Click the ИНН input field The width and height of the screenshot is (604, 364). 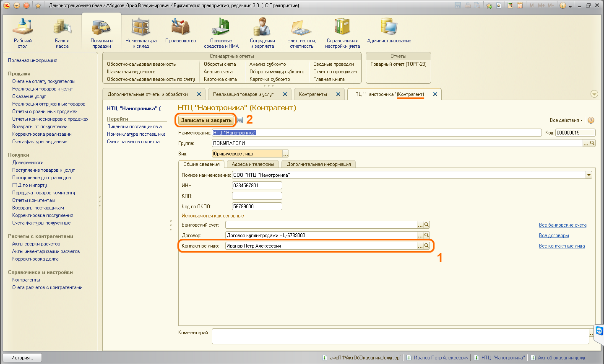[x=257, y=186]
